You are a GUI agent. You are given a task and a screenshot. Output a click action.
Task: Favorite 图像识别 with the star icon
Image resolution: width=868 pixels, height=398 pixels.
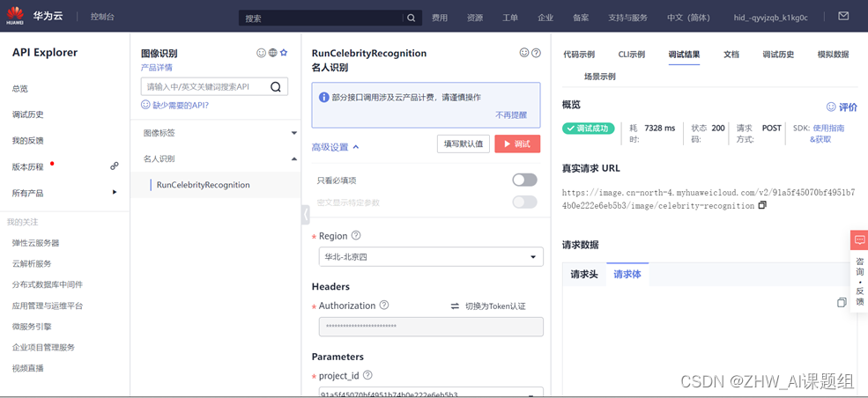[x=284, y=53]
